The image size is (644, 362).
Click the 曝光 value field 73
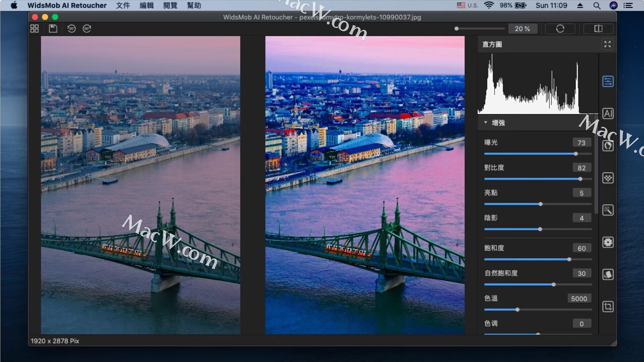(582, 143)
